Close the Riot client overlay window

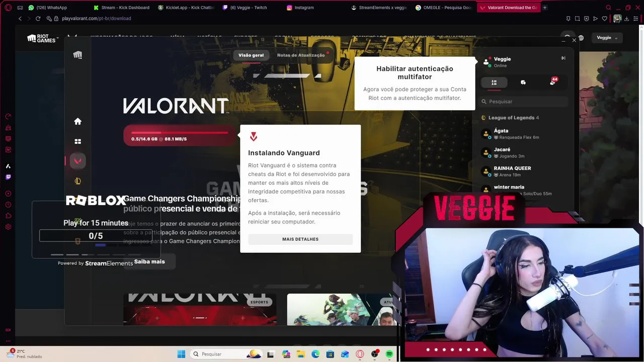tap(574, 40)
